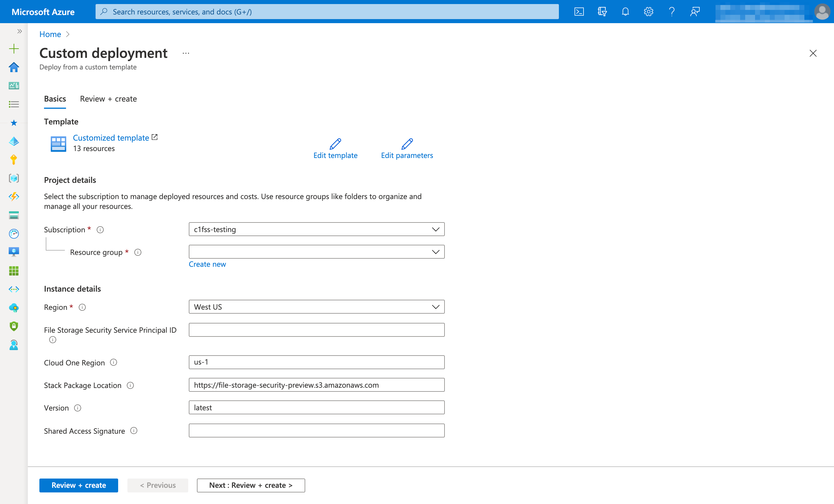Expand the left sidebar menu

click(19, 31)
